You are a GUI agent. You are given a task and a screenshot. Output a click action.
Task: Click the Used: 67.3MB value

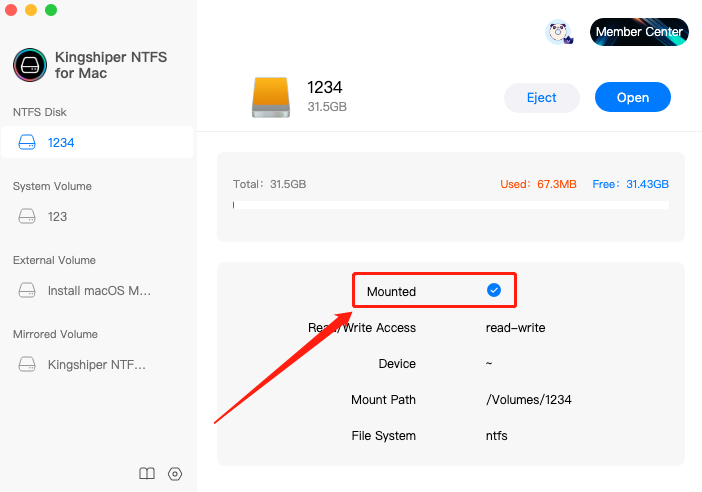coord(538,184)
